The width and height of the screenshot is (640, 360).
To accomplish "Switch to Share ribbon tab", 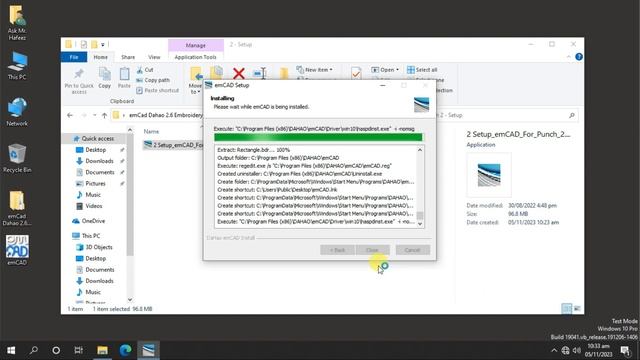I will pyautogui.click(x=128, y=57).
